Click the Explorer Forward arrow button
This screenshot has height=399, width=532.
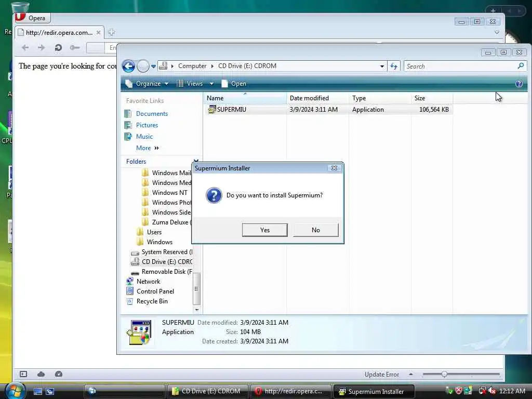point(143,66)
